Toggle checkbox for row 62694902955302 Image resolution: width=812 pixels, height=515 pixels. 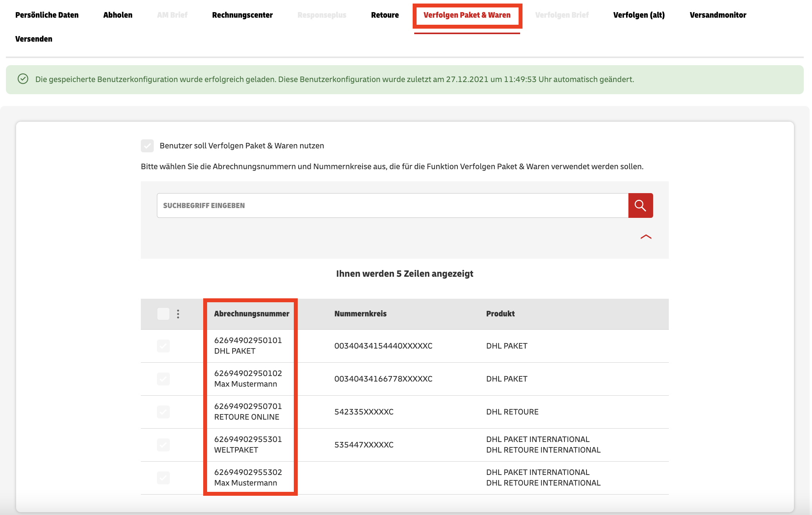[x=163, y=478]
